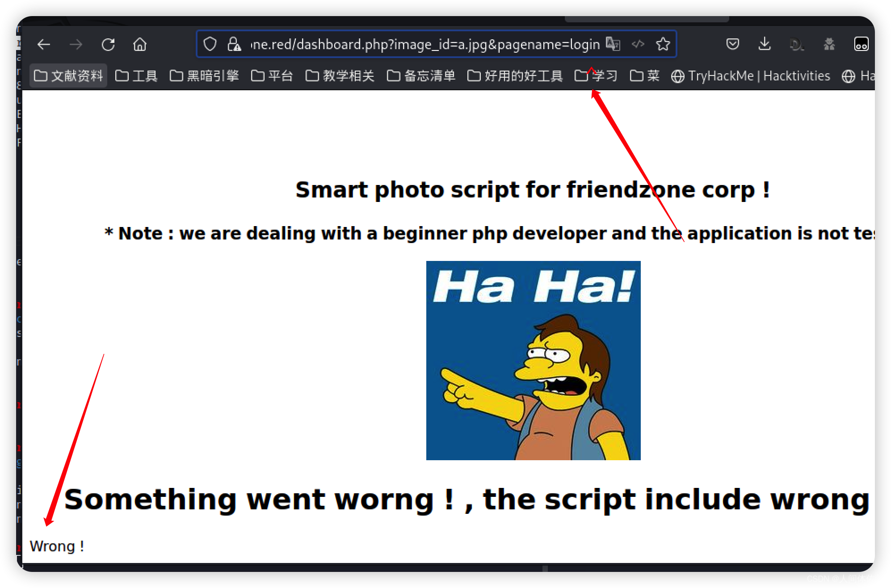Open the 文献资料 bookmarks folder
Image resolution: width=891 pixels, height=588 pixels.
click(68, 76)
